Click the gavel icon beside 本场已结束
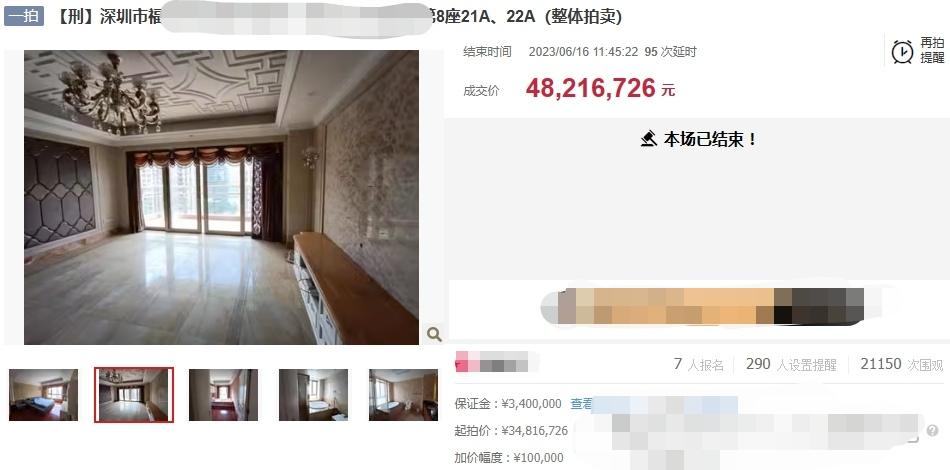This screenshot has height=470, width=950. tap(649, 140)
